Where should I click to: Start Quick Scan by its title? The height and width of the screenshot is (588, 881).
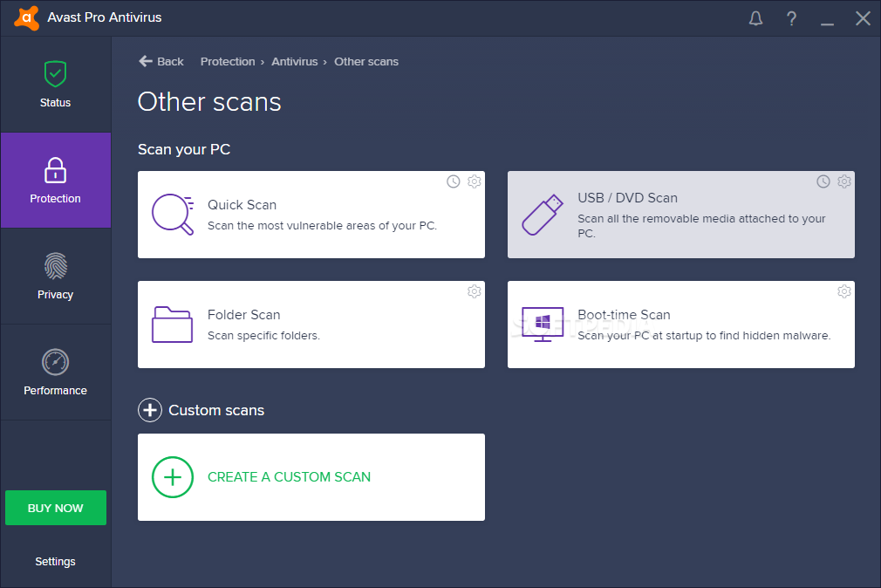point(242,205)
